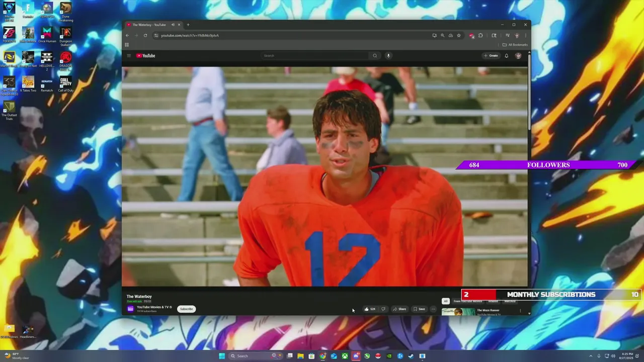
Task: Click the YouTube search input field
Action: coord(315,56)
